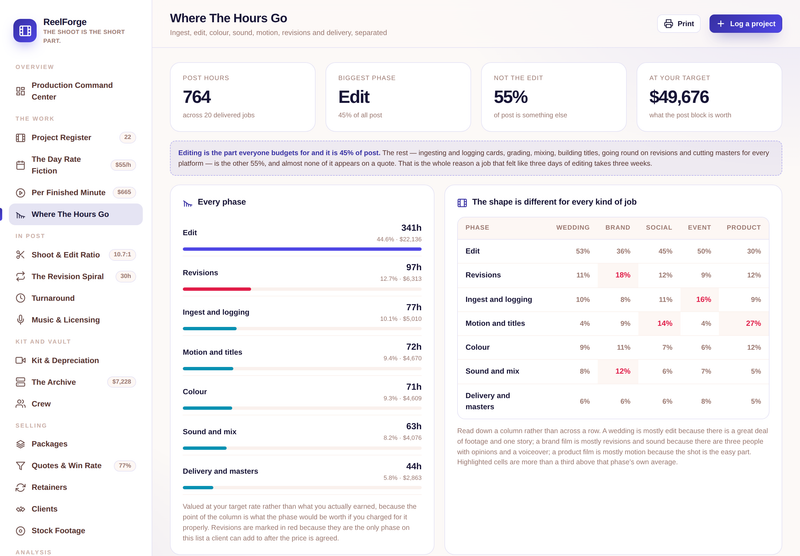Viewport: 800px width, 556px height.
Task: Click the 10.7:1 ratio badge
Action: (x=122, y=255)
